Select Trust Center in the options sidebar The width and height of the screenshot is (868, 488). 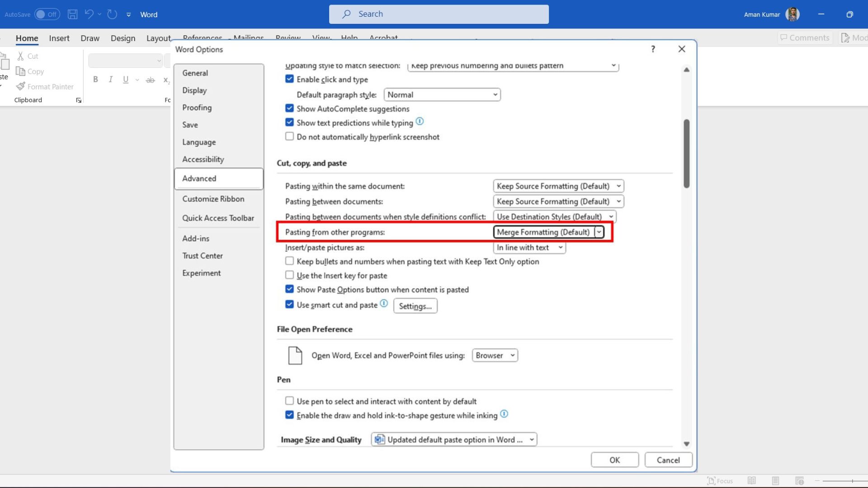[202, 255]
